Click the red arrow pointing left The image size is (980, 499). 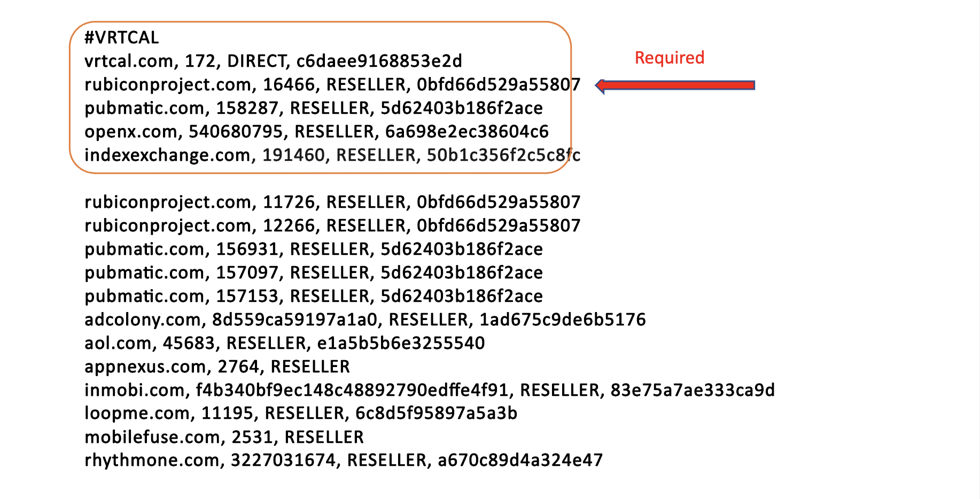click(x=675, y=85)
